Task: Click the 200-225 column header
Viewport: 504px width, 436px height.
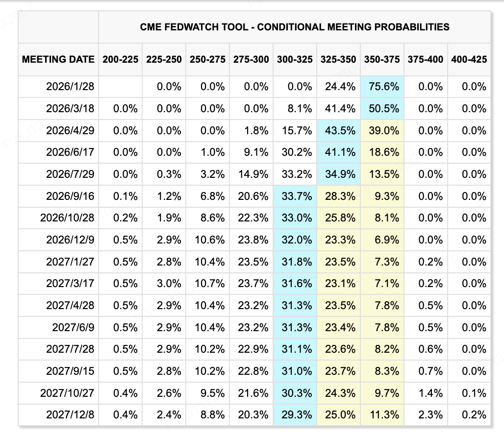Action: [120, 59]
